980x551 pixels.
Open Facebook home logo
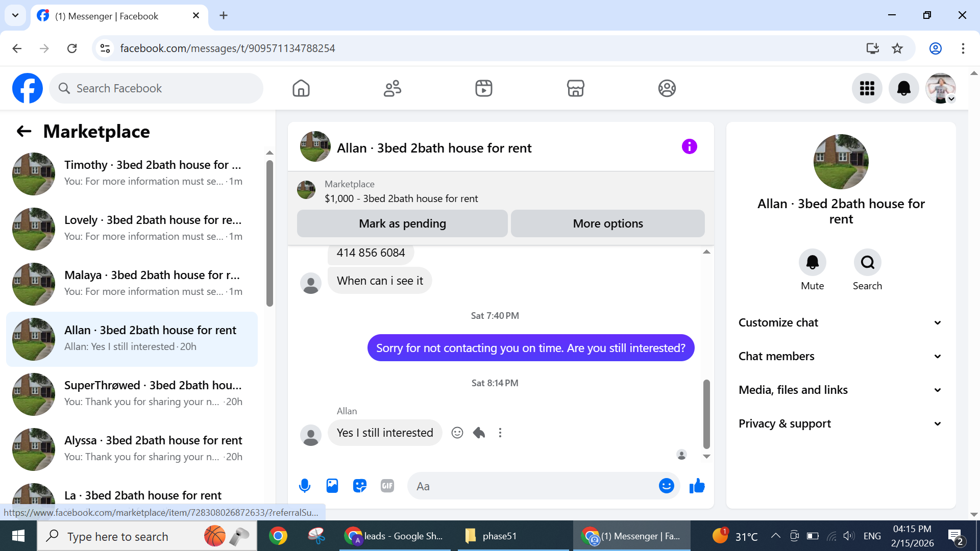click(28, 88)
